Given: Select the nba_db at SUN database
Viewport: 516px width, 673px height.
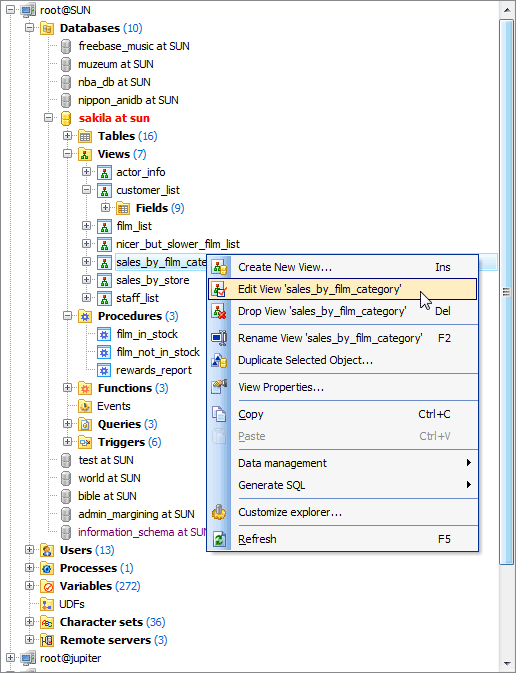Looking at the screenshot, I should click(x=114, y=82).
